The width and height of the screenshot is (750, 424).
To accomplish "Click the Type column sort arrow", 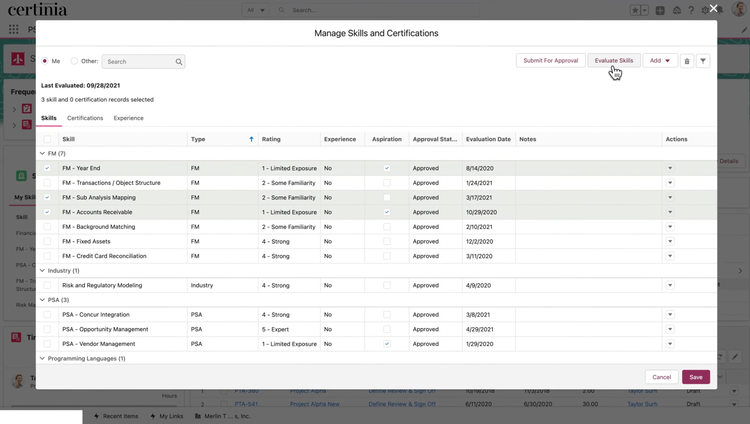I will point(251,139).
